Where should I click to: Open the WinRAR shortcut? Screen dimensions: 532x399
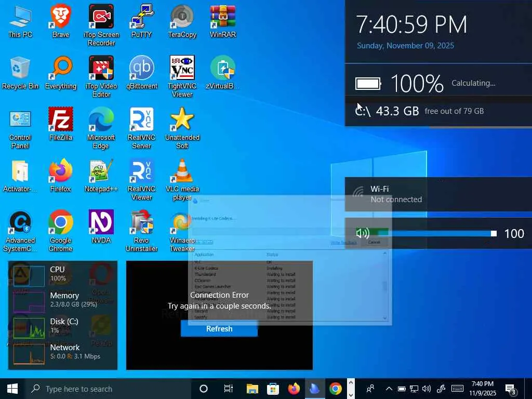(222, 21)
